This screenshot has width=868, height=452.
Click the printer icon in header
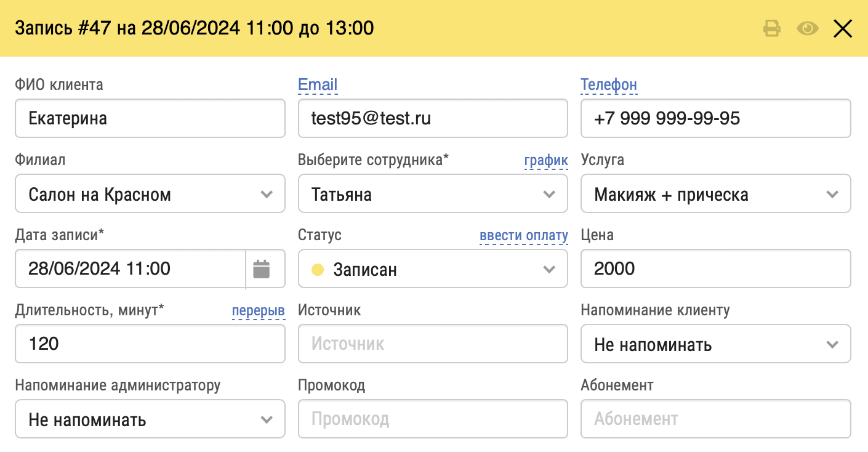772,28
